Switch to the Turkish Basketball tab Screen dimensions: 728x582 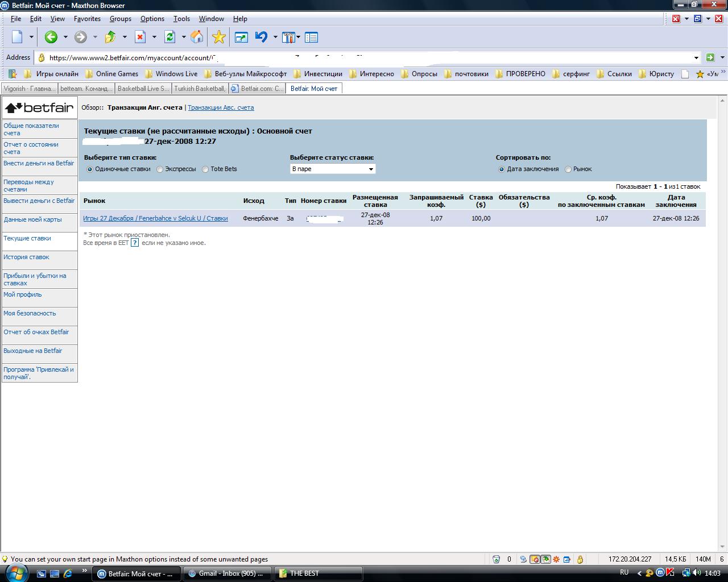[x=200, y=89]
